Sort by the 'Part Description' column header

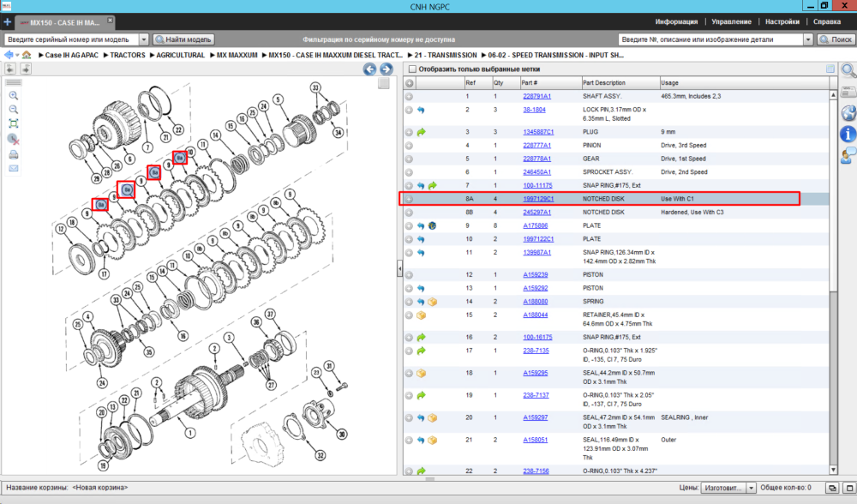tap(620, 83)
